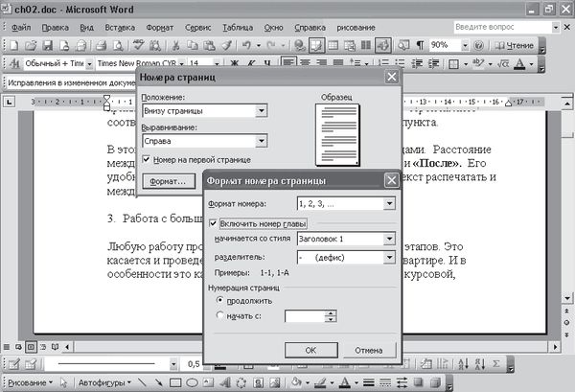The height and width of the screenshot is (392, 575).
Task: Select the 'продолжить' radio button
Action: tap(222, 300)
